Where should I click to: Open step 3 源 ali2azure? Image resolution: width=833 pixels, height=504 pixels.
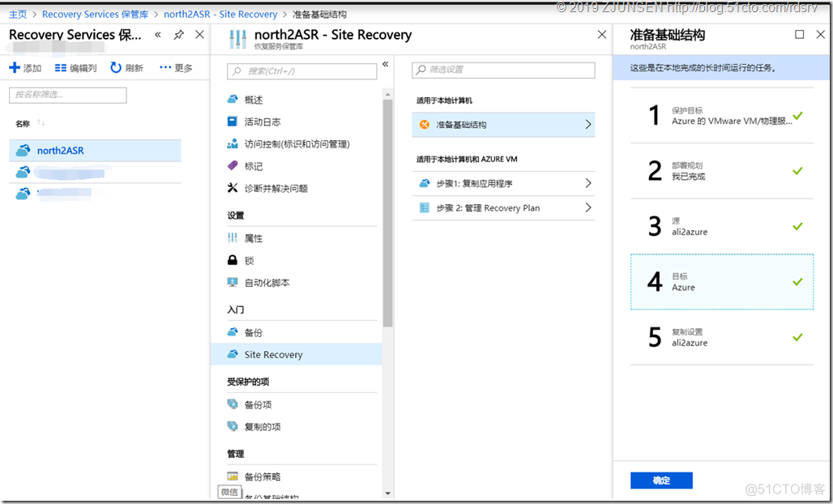click(x=722, y=226)
